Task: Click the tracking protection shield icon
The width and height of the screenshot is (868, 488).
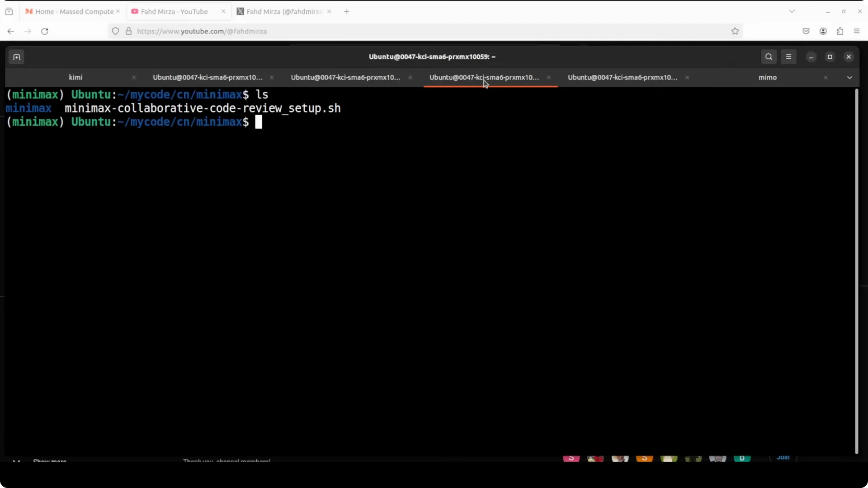Action: click(116, 31)
